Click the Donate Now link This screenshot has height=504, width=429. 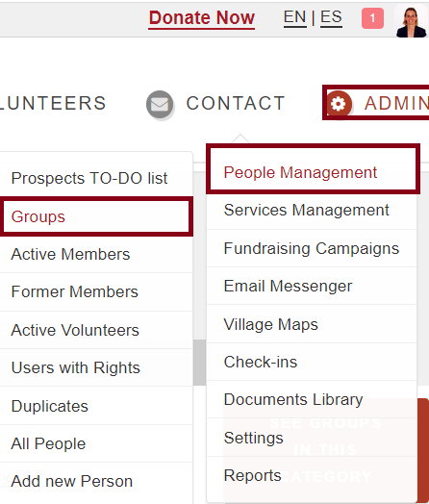click(201, 18)
